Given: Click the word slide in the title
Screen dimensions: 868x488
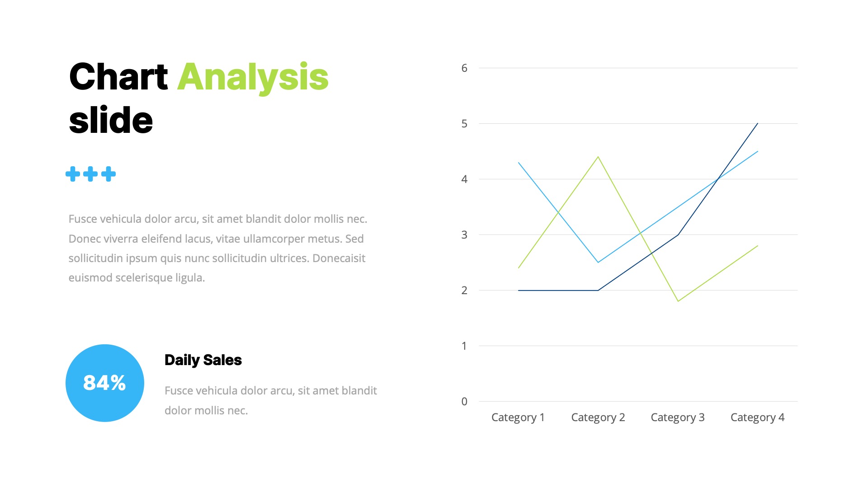Looking at the screenshot, I should click(111, 121).
